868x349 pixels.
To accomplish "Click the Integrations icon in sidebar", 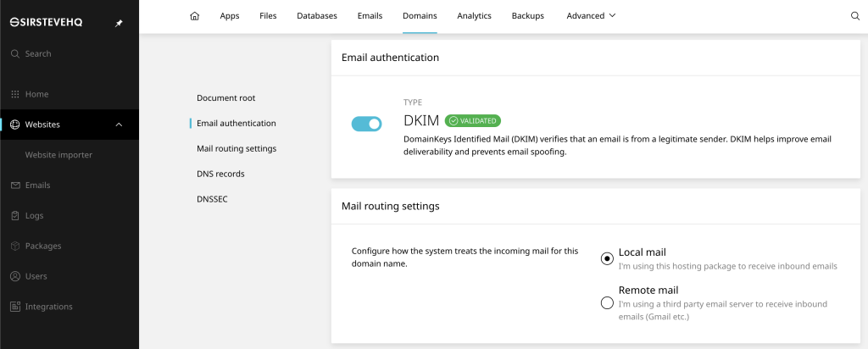I will pos(15,307).
